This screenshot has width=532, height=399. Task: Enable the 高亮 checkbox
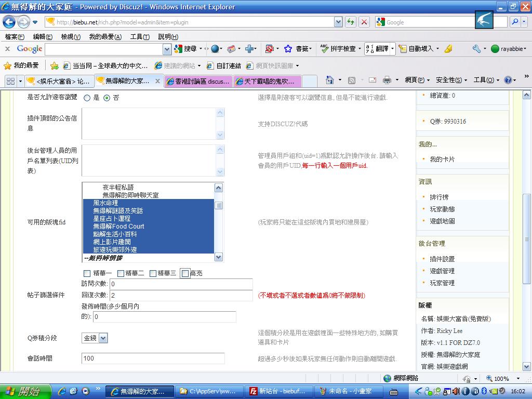pyautogui.click(x=184, y=273)
